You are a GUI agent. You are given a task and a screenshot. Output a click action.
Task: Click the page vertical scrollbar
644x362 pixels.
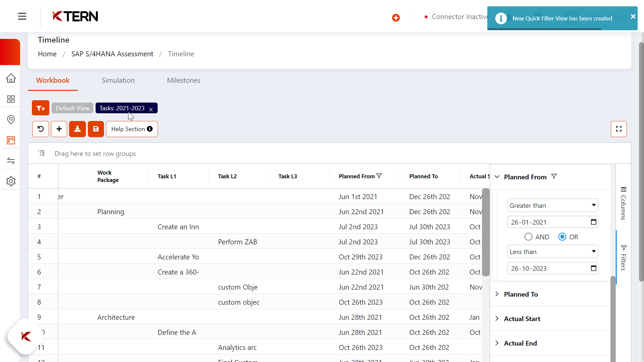point(641,162)
